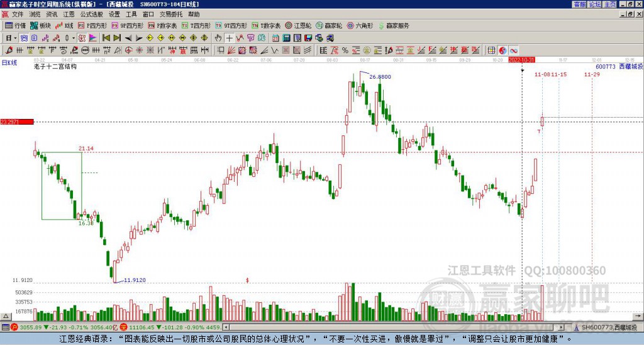Click the black right arrow icon

pyautogui.click(x=139, y=38)
